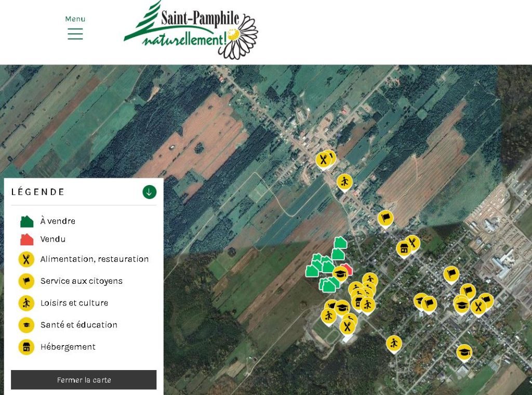The height and width of the screenshot is (395, 532).
Task: Toggle Alimentation, restauration legend label
Action: click(95, 259)
